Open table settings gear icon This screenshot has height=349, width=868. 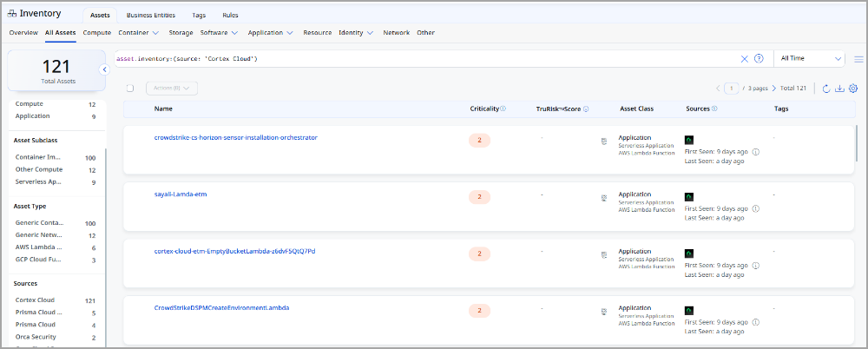(852, 89)
